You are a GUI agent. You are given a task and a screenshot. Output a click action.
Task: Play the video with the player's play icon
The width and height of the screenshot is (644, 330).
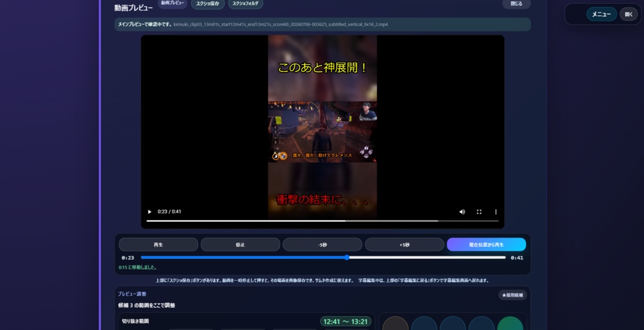tap(150, 212)
